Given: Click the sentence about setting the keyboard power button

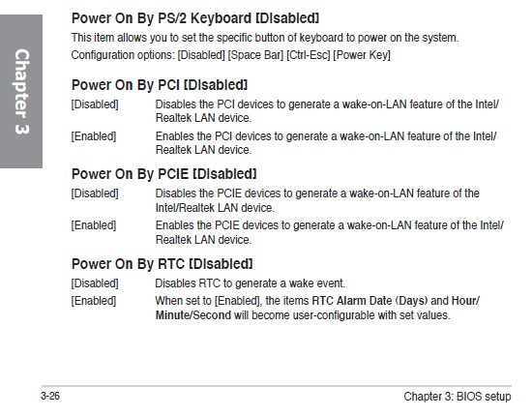Looking at the screenshot, I should coord(265,38).
